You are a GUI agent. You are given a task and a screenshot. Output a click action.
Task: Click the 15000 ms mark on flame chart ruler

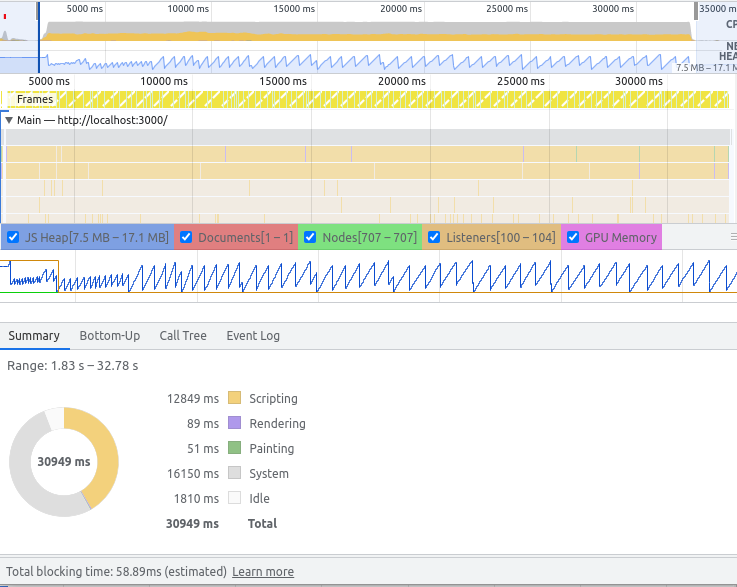click(283, 81)
